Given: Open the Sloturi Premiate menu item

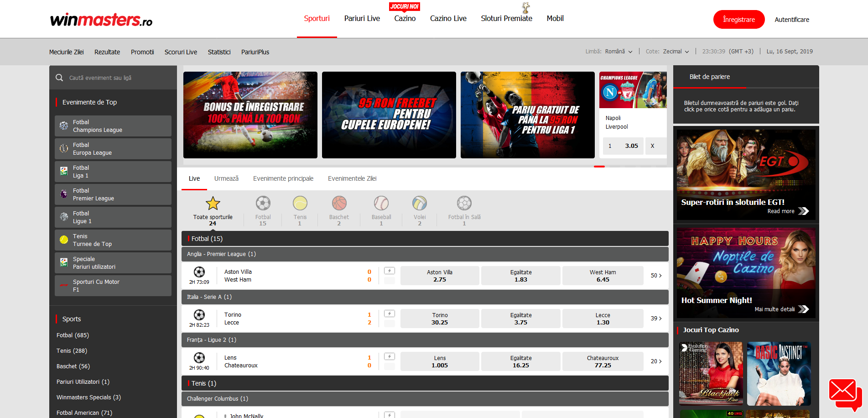Looking at the screenshot, I should (506, 19).
